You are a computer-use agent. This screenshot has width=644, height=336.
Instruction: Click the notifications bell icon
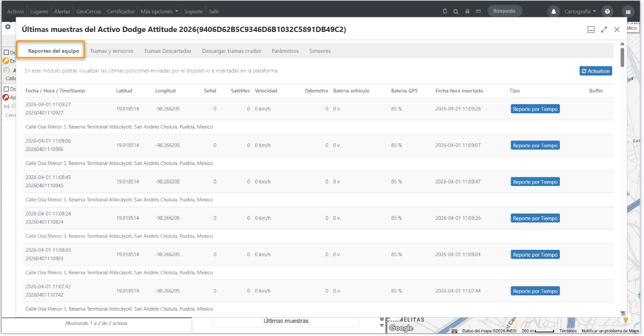[554, 12]
